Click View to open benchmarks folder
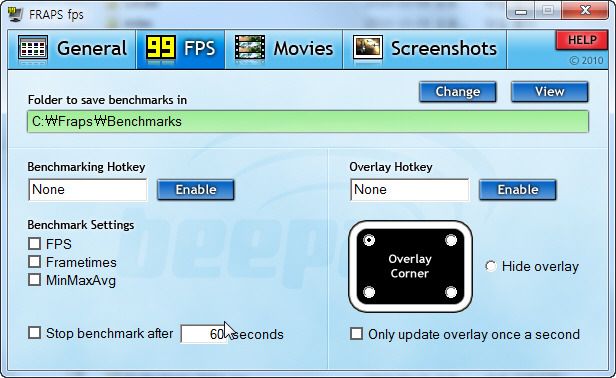 pyautogui.click(x=550, y=92)
